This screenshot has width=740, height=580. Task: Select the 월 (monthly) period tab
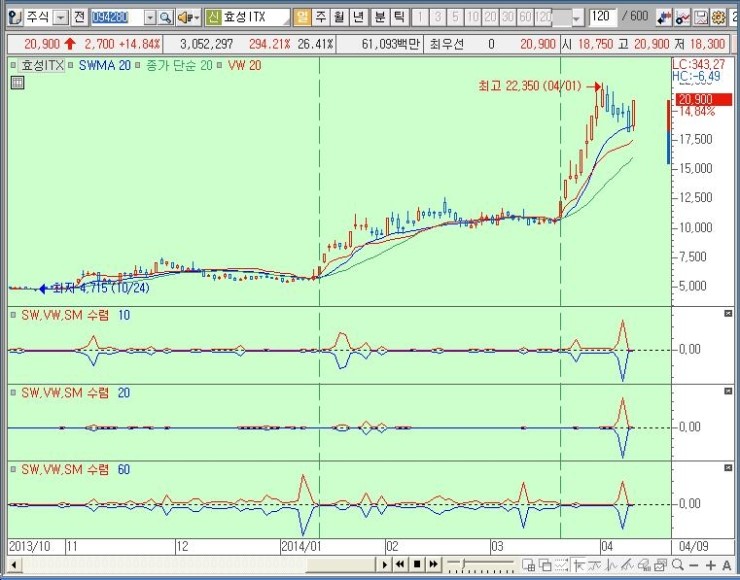tap(340, 18)
